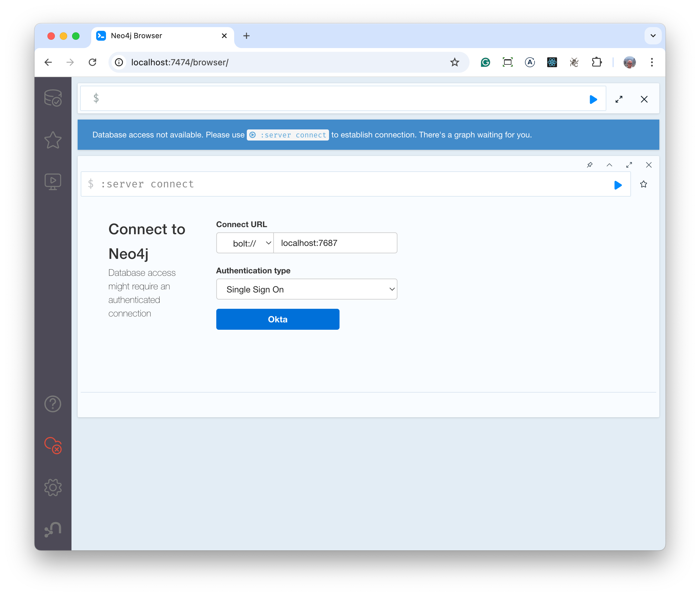Open the Sync cloud error icon
The height and width of the screenshot is (596, 700).
click(53, 445)
